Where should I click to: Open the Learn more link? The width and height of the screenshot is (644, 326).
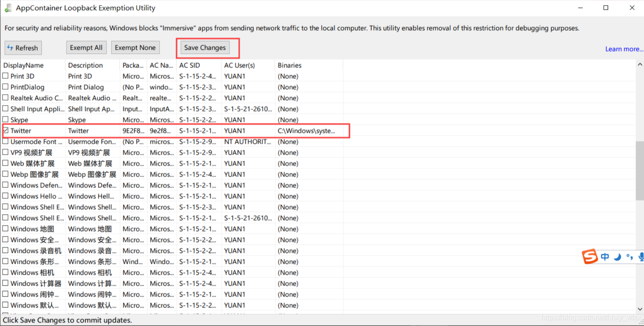tap(624, 49)
